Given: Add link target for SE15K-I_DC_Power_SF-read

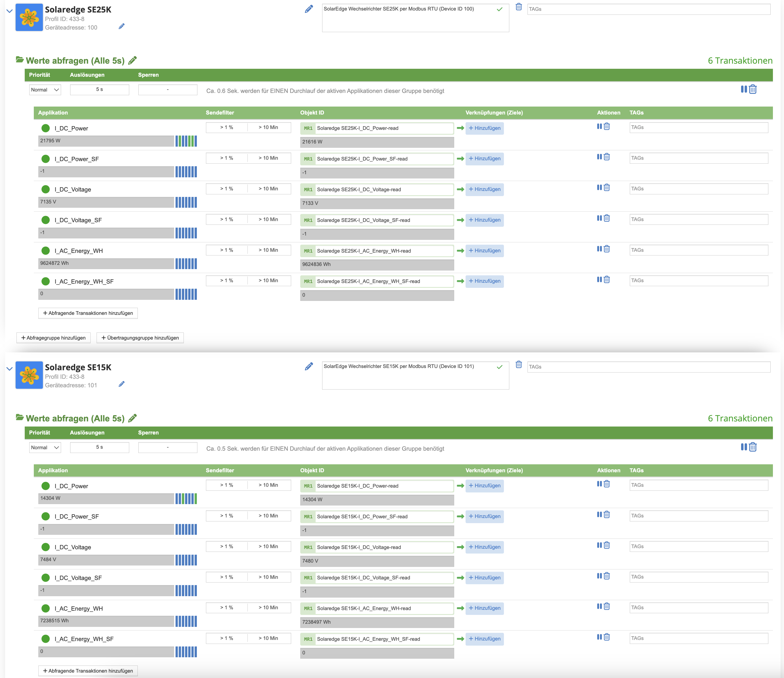Looking at the screenshot, I should pos(484,516).
